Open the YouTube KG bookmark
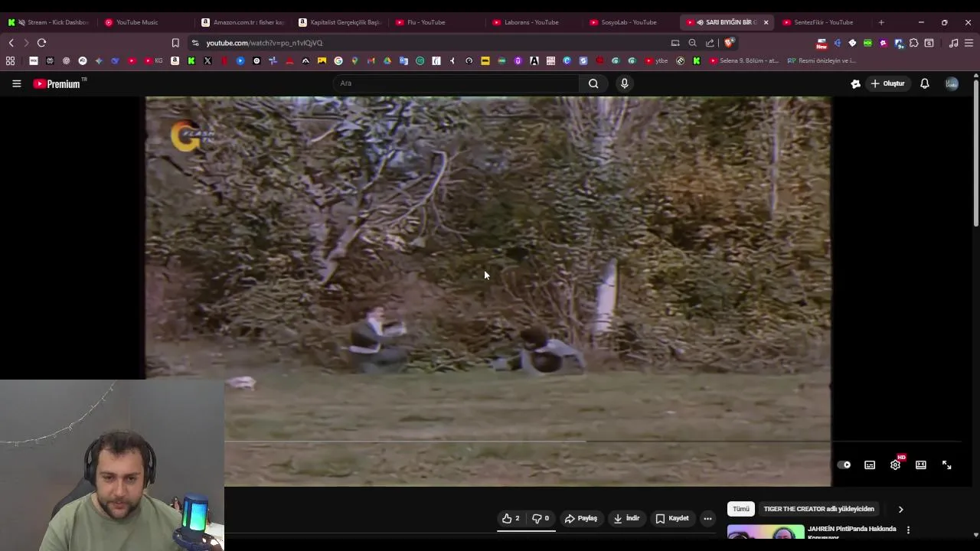 (x=153, y=60)
